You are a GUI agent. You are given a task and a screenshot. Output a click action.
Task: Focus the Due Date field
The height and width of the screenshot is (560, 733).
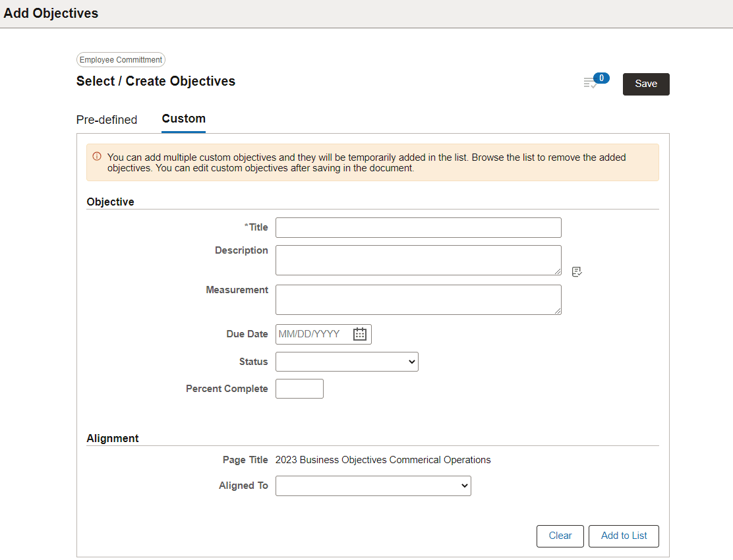pyautogui.click(x=312, y=334)
